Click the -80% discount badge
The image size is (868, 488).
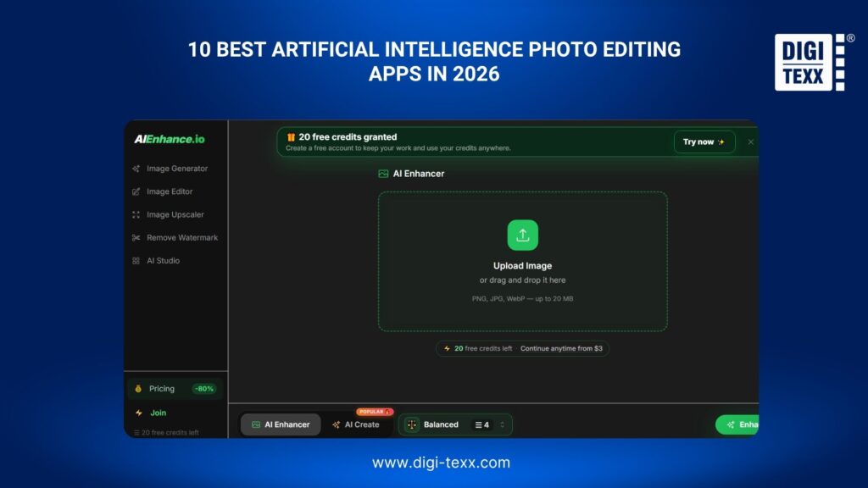203,389
